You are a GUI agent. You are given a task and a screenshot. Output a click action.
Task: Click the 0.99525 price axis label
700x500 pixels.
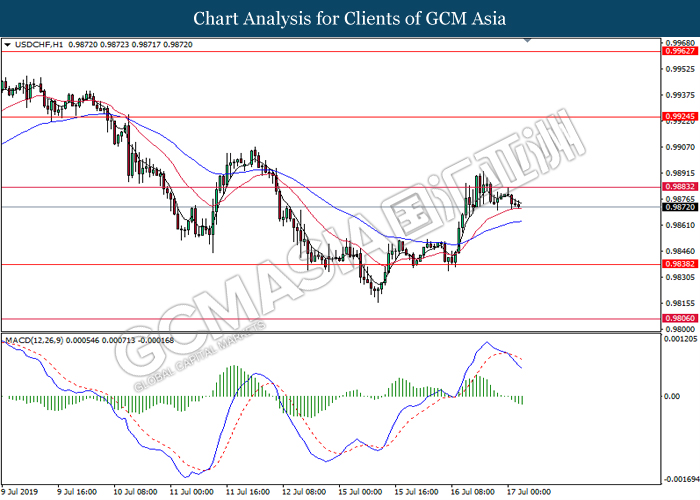(x=680, y=69)
